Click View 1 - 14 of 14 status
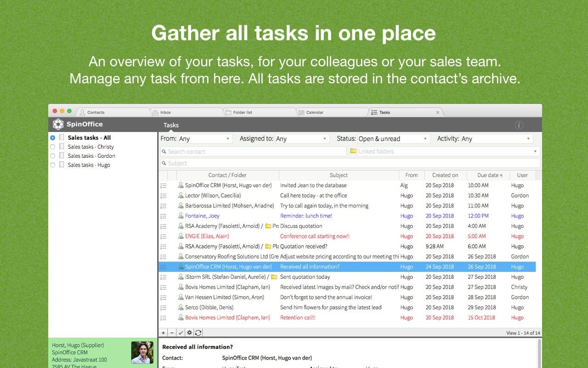 (x=523, y=333)
